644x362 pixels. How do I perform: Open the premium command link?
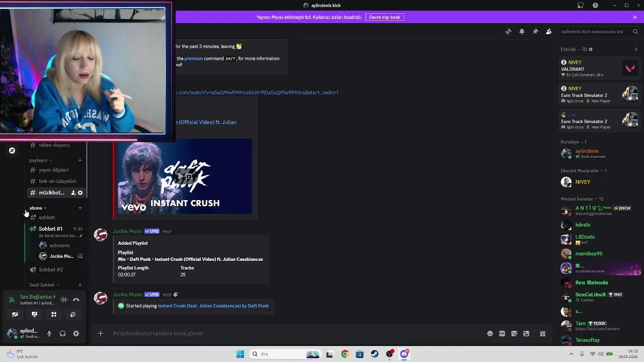click(x=193, y=58)
